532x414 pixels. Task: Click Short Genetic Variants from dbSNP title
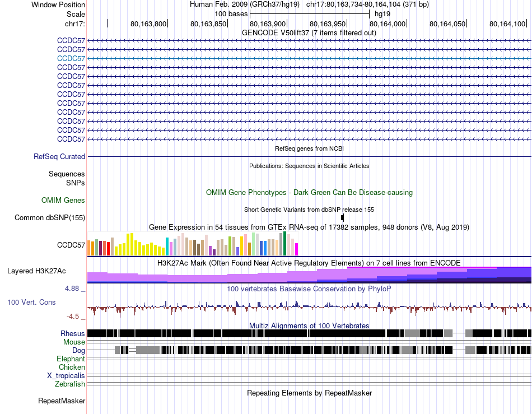(309, 210)
